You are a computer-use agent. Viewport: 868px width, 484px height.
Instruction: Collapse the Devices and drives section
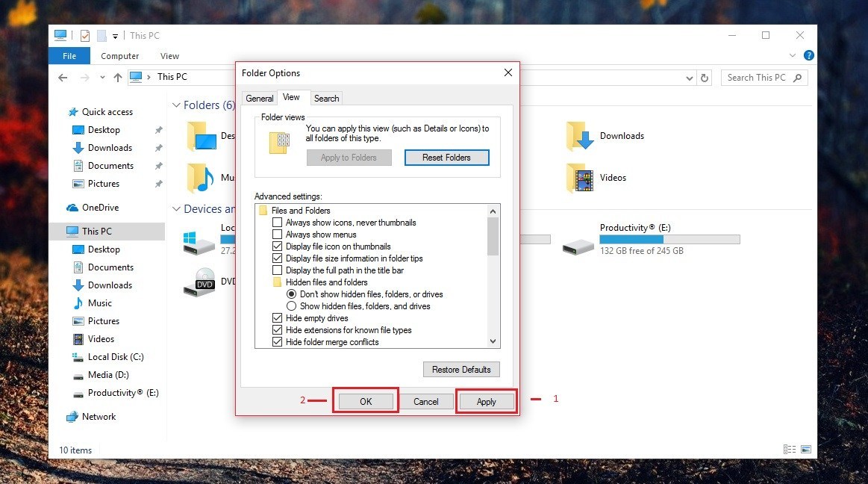(177, 208)
